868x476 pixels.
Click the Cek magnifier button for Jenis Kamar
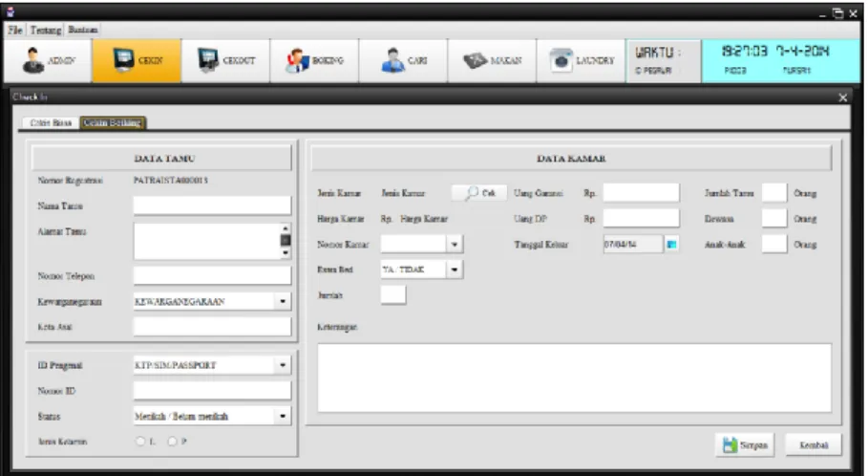pos(478,193)
